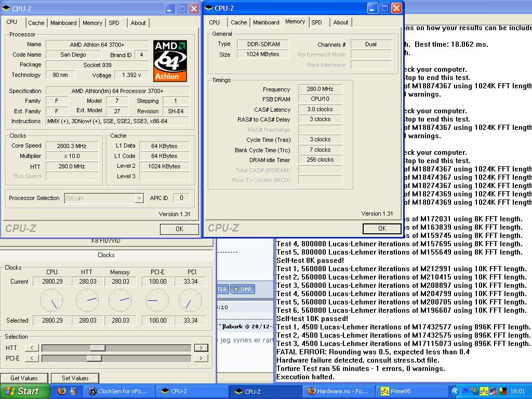Click OK in the Memory CPU-Z window
Screen dimensions: 532x399
pyautogui.click(x=382, y=229)
